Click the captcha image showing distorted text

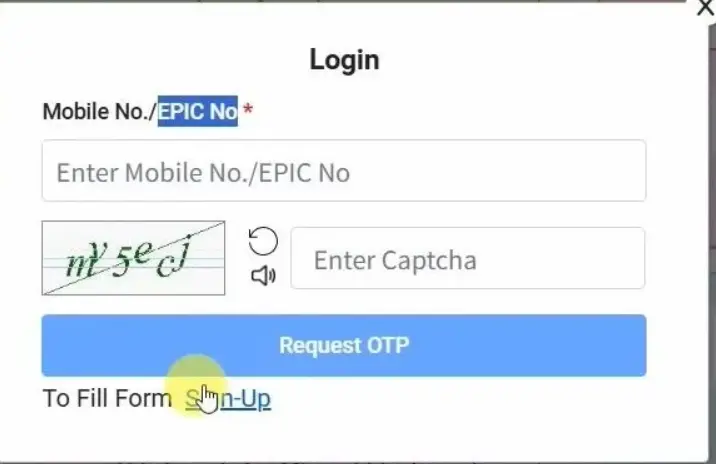coord(133,258)
